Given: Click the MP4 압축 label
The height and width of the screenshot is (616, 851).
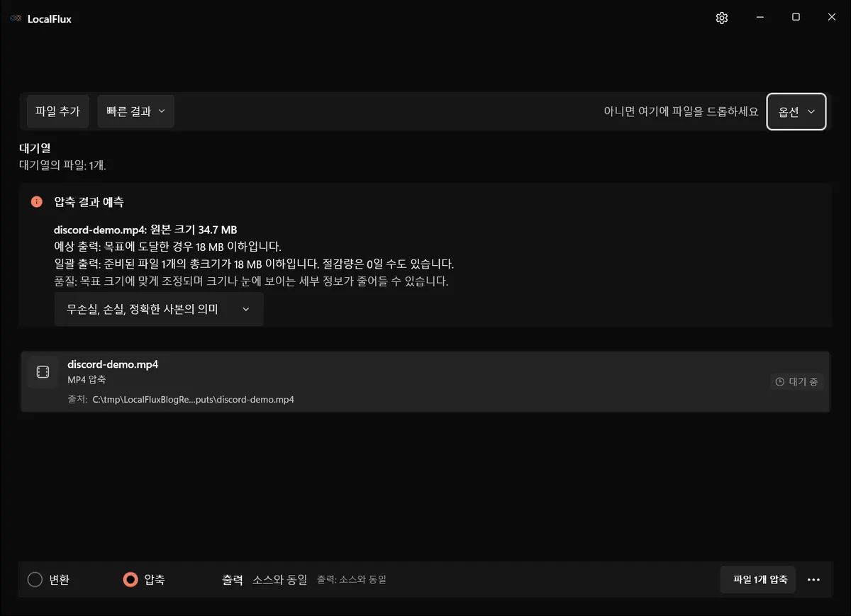Looking at the screenshot, I should pyautogui.click(x=87, y=380).
